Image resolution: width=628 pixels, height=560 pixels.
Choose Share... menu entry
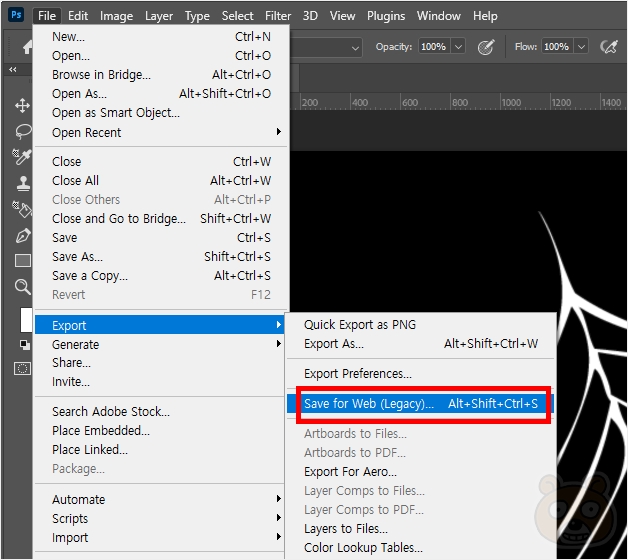coord(160,362)
